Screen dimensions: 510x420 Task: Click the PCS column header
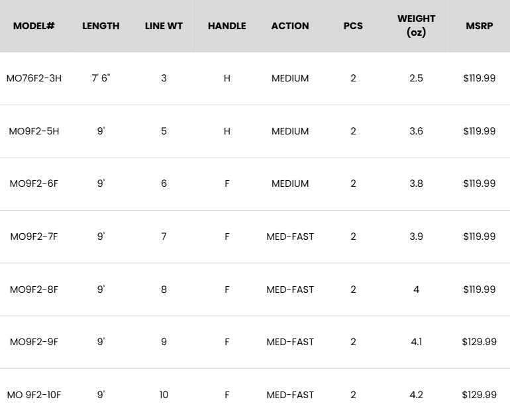click(353, 26)
